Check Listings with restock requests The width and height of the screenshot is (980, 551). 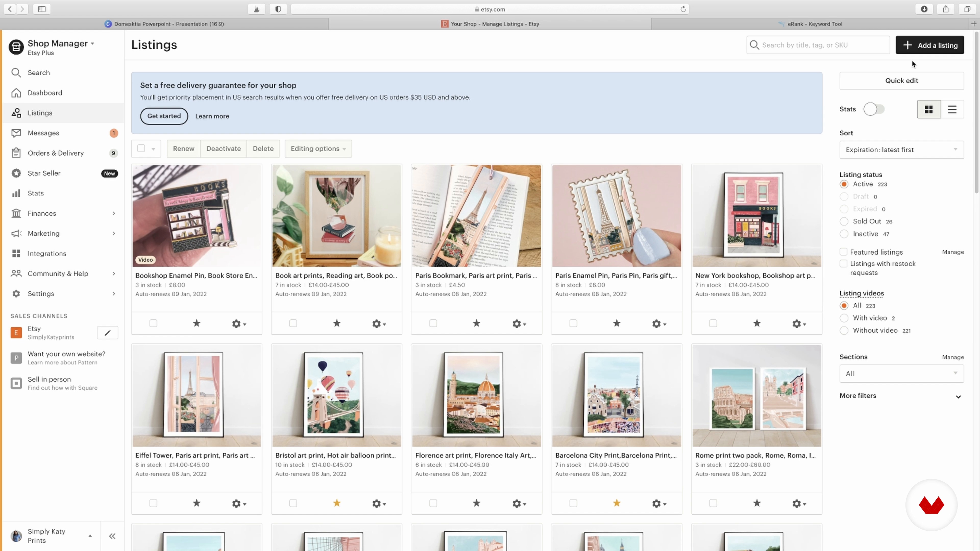click(843, 264)
